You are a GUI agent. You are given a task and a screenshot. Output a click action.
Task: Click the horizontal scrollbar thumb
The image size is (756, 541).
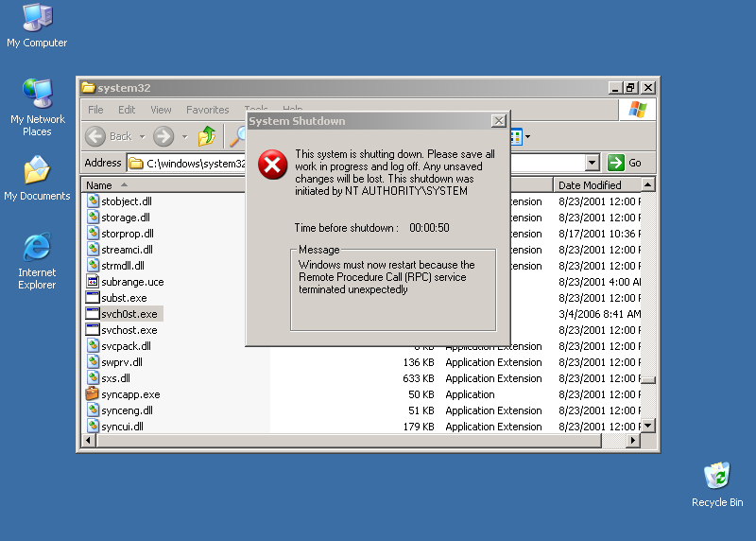[x=349, y=440]
